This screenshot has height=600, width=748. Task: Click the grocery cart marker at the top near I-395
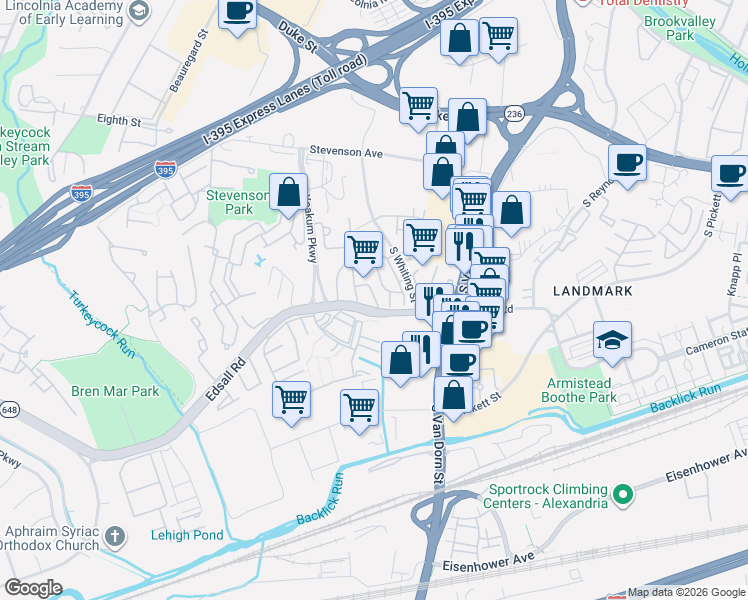[499, 37]
